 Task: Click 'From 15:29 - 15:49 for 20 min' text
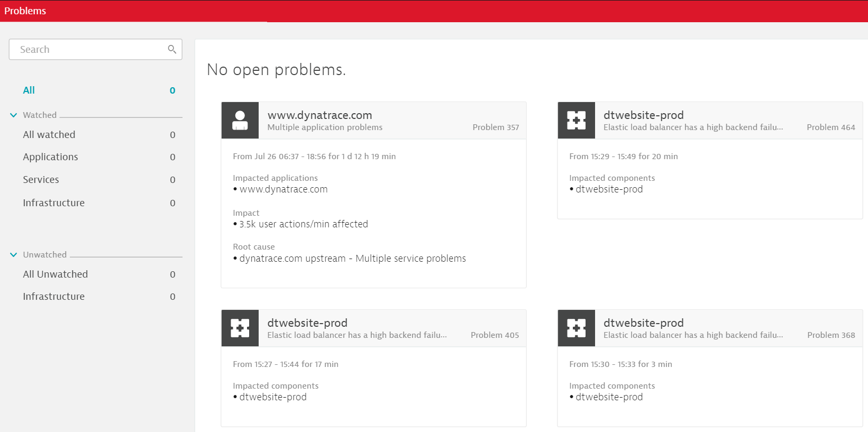point(623,157)
